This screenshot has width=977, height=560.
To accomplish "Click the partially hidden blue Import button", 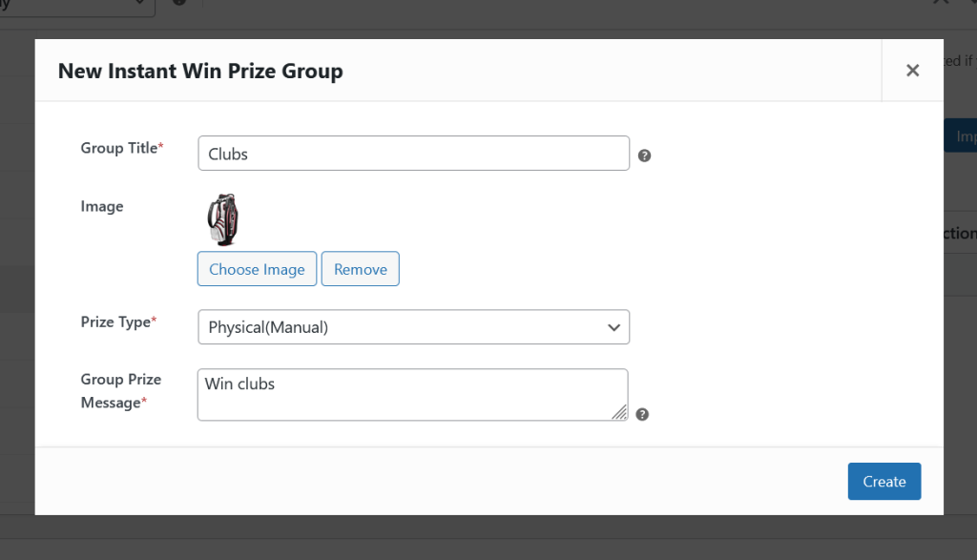I will tap(961, 136).
